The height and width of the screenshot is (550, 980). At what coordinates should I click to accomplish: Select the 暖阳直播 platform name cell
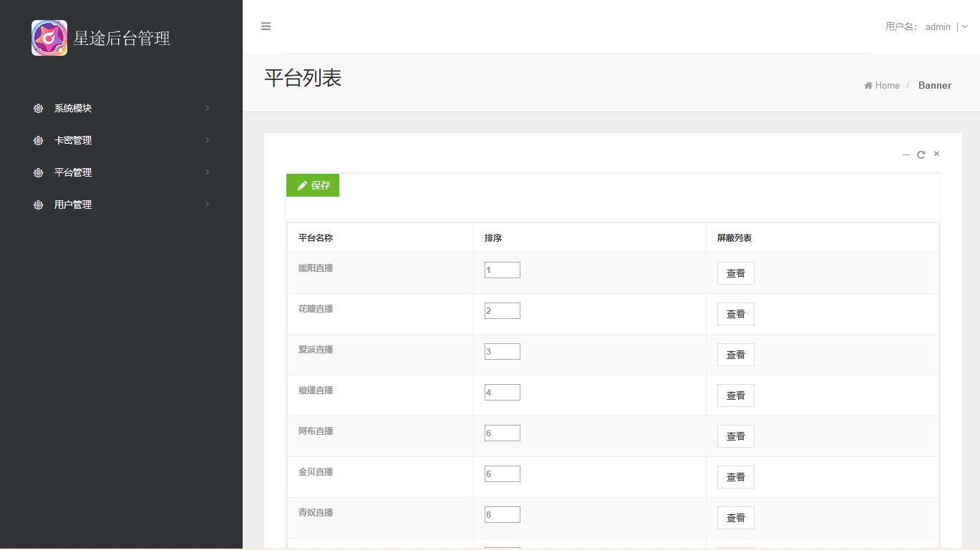[x=381, y=273]
